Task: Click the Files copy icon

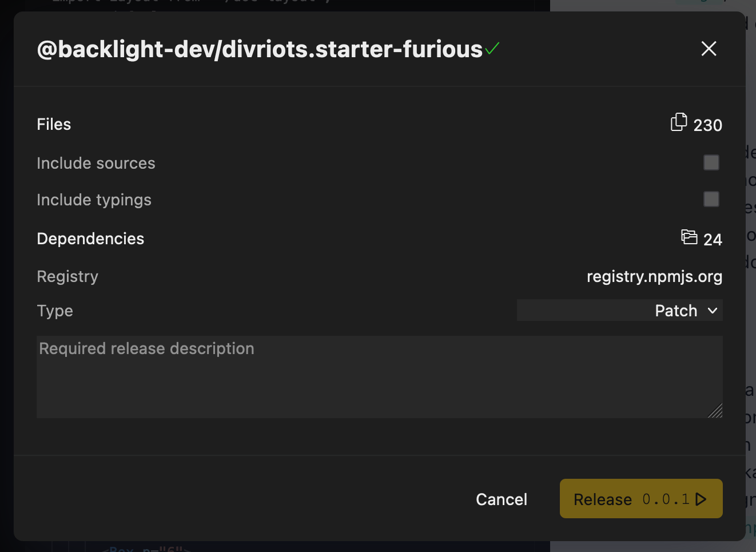Action: tap(678, 122)
